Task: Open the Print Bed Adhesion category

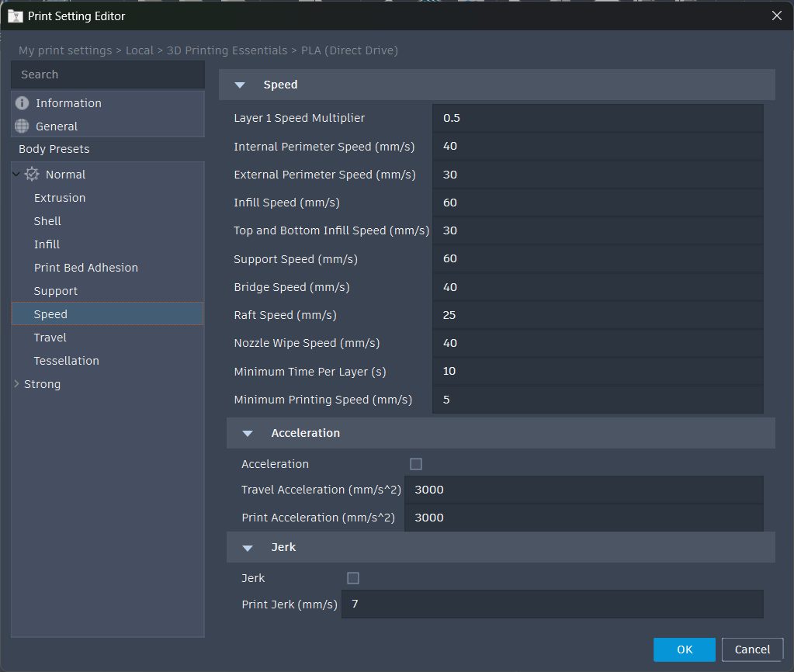Action: (86, 268)
